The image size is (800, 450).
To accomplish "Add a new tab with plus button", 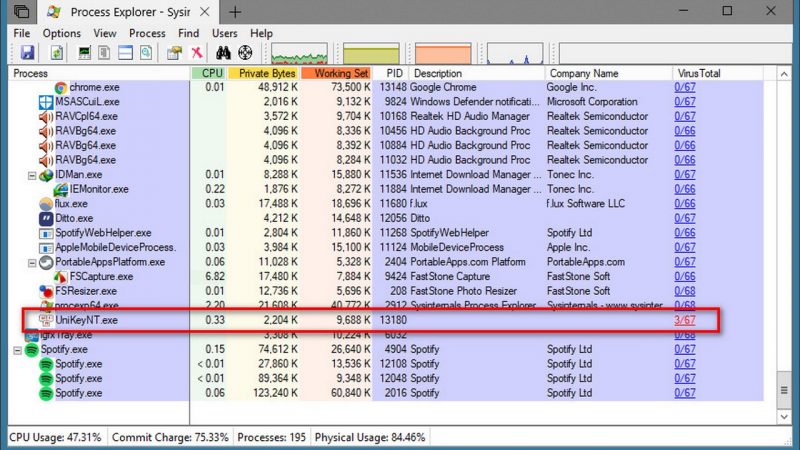I will tap(235, 12).
